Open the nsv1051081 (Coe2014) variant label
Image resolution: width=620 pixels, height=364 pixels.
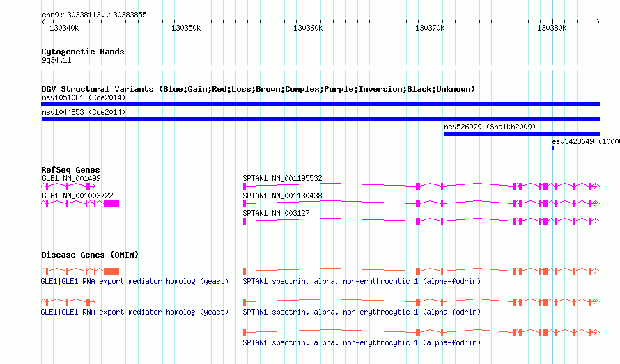point(84,97)
